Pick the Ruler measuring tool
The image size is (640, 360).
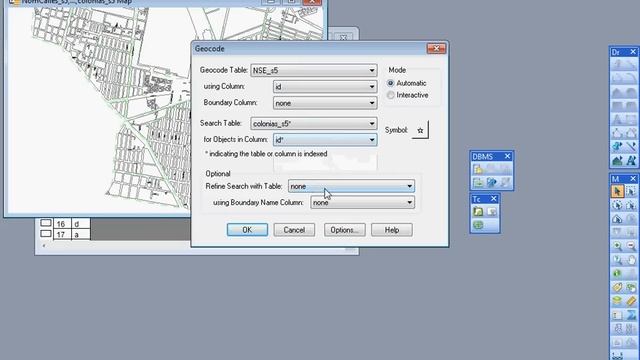pos(631,301)
